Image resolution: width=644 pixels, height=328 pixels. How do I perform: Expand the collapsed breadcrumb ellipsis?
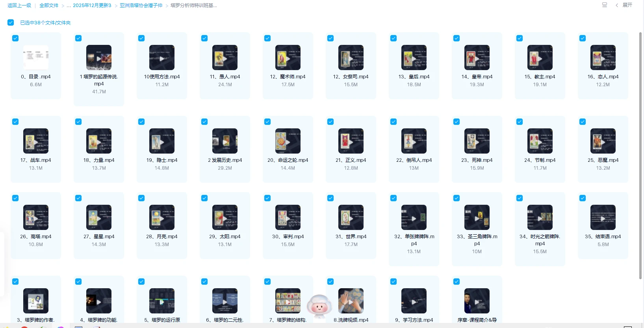[69, 6]
